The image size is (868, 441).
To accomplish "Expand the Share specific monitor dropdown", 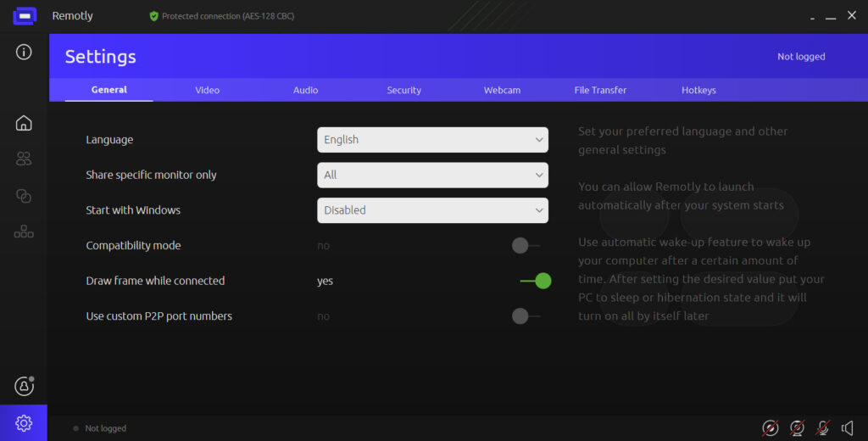I will tap(433, 175).
